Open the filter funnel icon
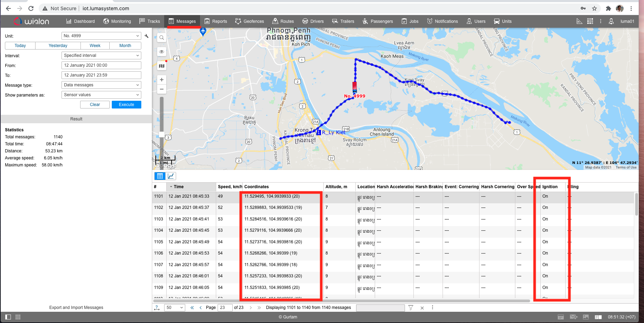The height and width of the screenshot is (323, 644). (411, 308)
